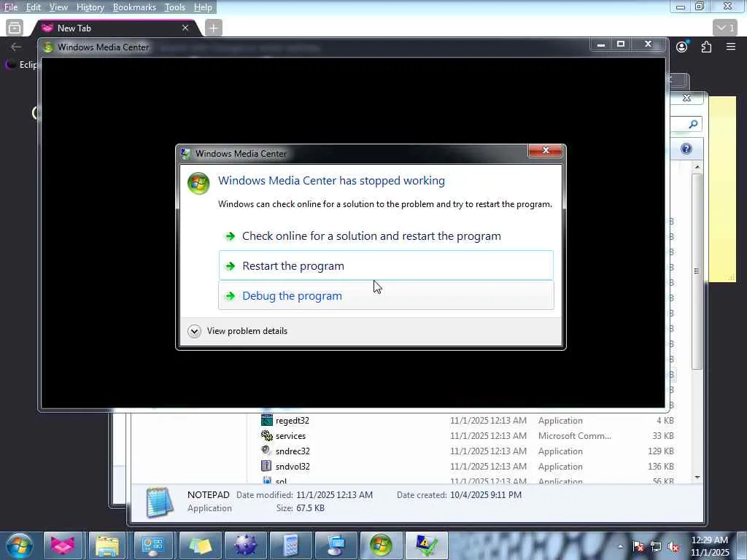
Task: Click the Windows logo icon in error dialog
Action: (x=198, y=183)
